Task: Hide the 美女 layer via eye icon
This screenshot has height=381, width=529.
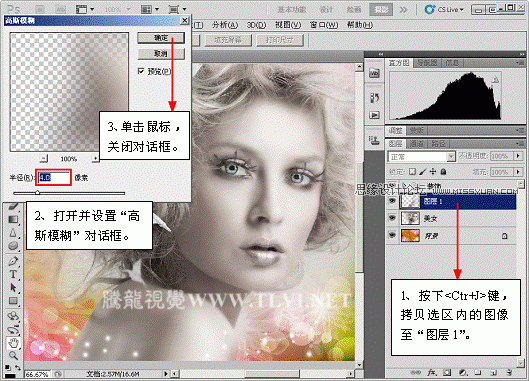Action: coord(392,218)
